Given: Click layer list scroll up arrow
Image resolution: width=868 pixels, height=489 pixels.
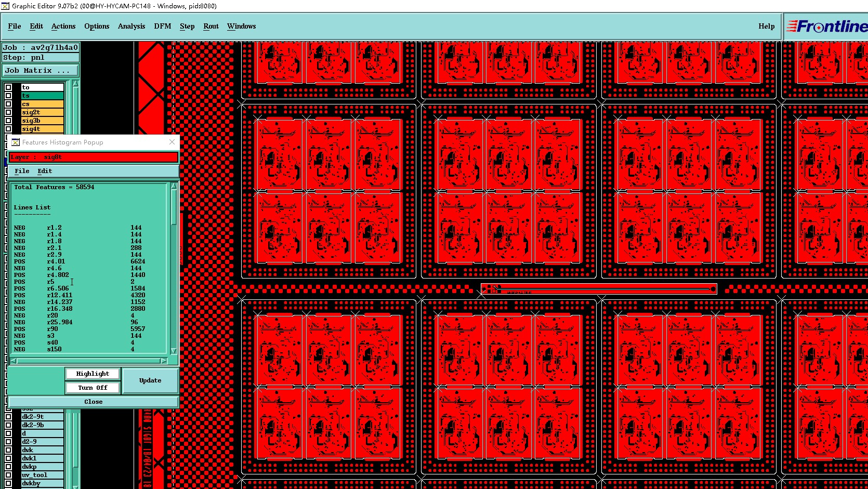Looking at the screenshot, I should 76,84.
